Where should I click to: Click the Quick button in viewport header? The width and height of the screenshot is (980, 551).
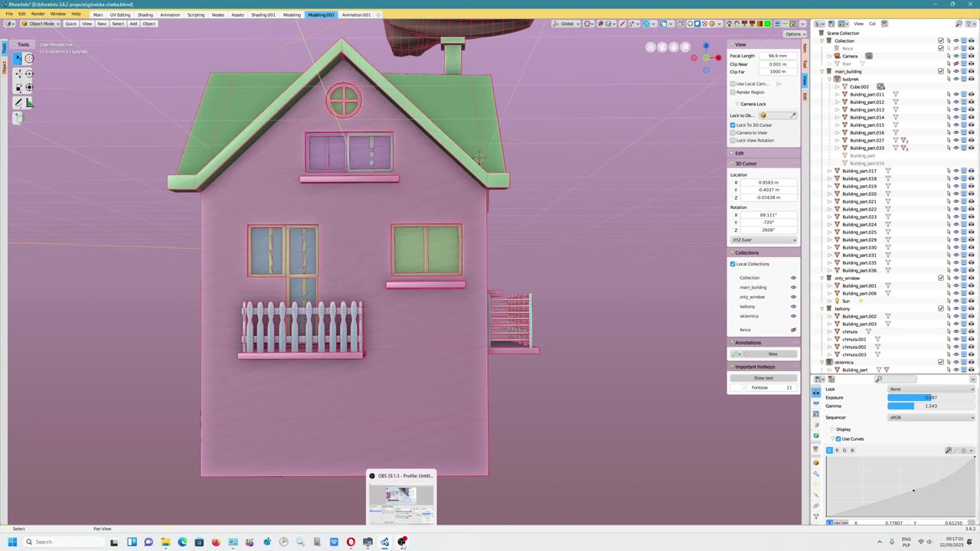coord(70,24)
